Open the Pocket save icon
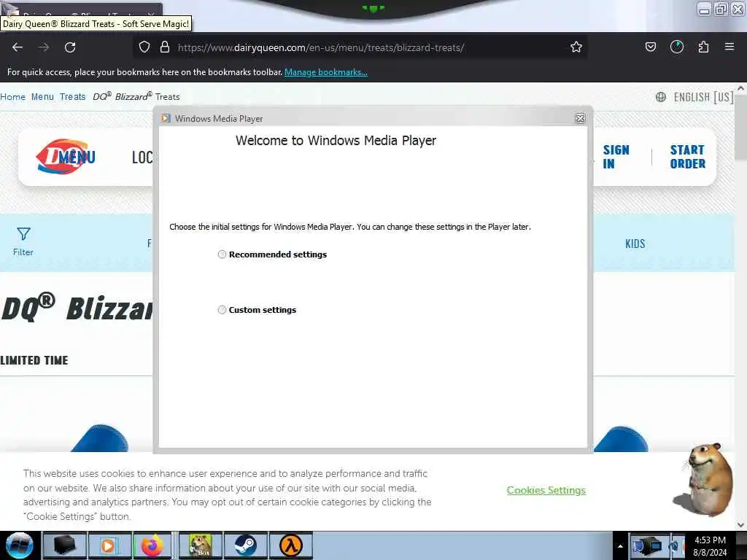Image resolution: width=747 pixels, height=560 pixels. [650, 47]
